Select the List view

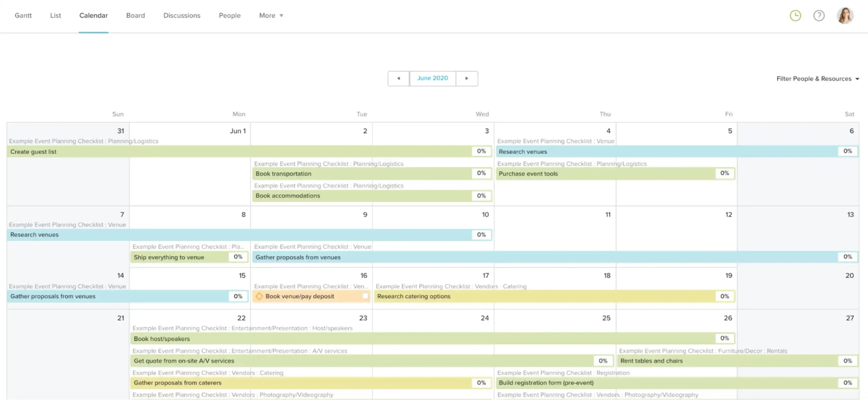[55, 15]
